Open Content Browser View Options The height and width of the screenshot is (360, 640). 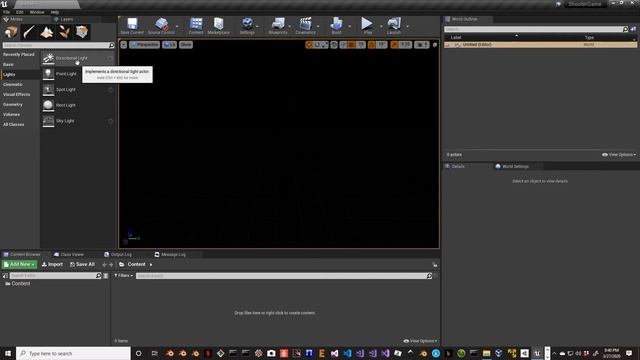[420, 341]
